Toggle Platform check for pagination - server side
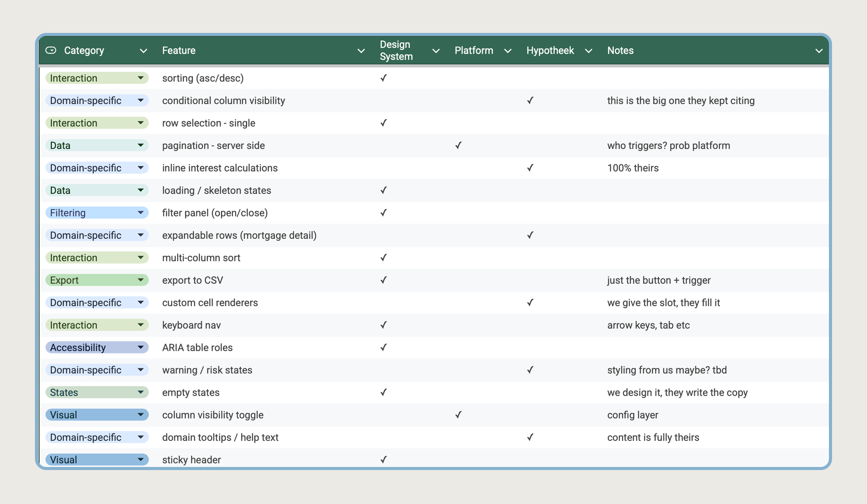Viewport: 867px width, 504px height. click(x=458, y=145)
